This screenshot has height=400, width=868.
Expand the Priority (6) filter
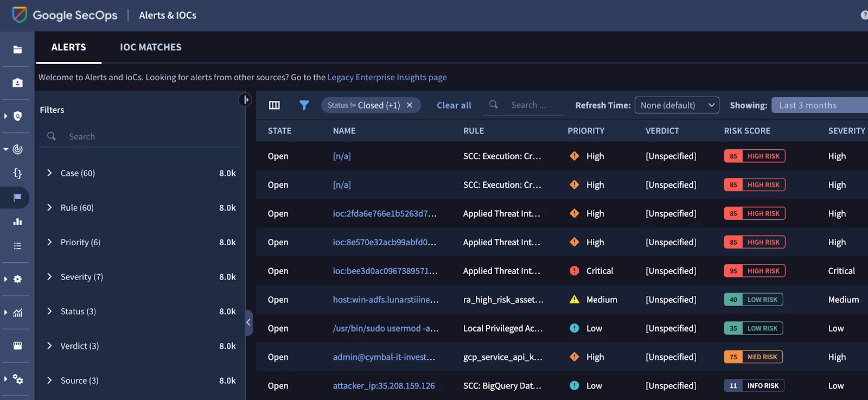49,242
